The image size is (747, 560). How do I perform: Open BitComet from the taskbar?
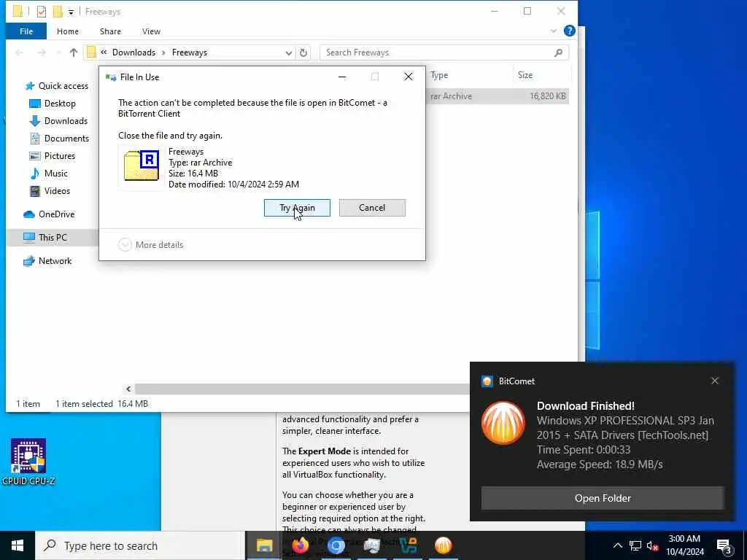click(443, 545)
